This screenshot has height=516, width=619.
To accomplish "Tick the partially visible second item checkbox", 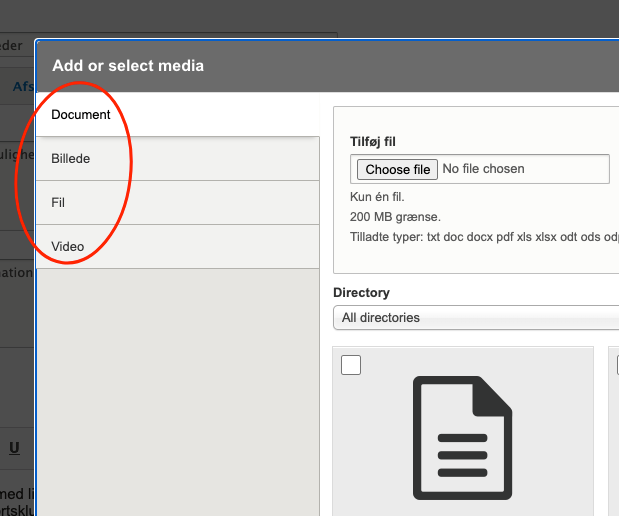I will pos(616,365).
